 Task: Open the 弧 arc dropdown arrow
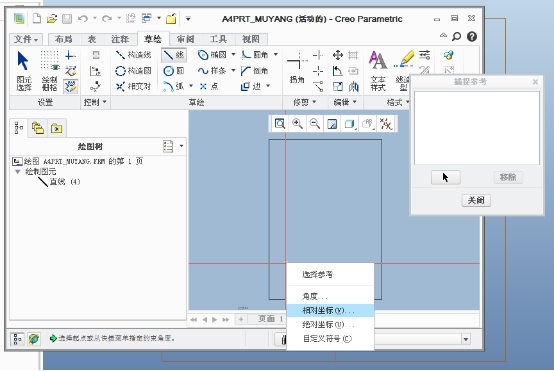(191, 86)
